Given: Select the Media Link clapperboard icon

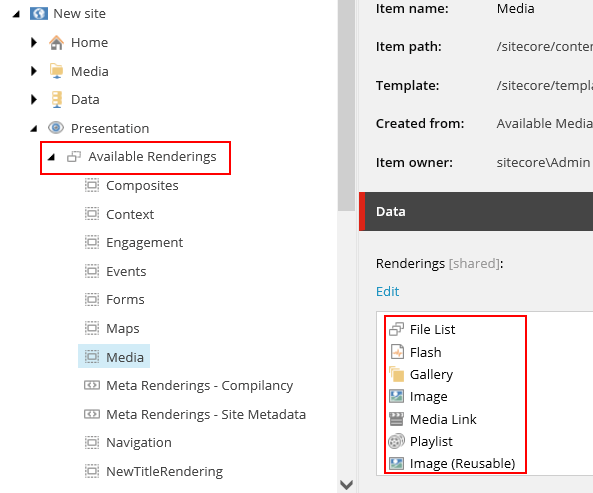Looking at the screenshot, I should [396, 419].
